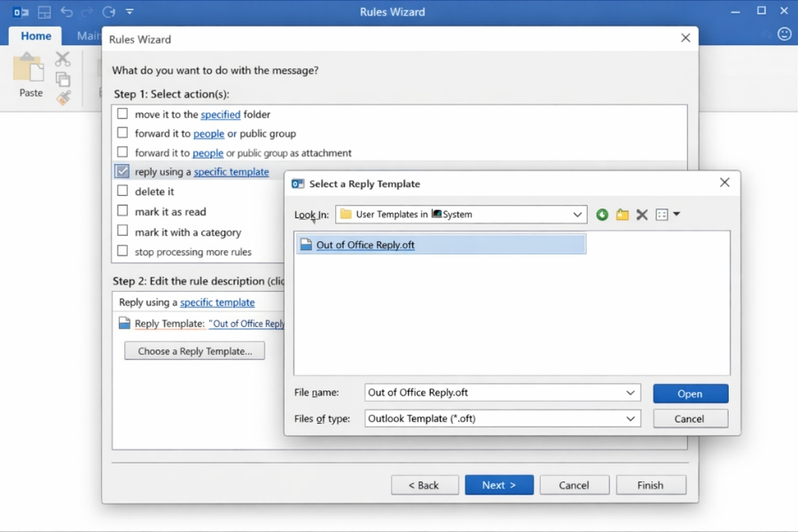Click the smiley feedback icon
The width and height of the screenshot is (798, 532).
[x=784, y=35]
